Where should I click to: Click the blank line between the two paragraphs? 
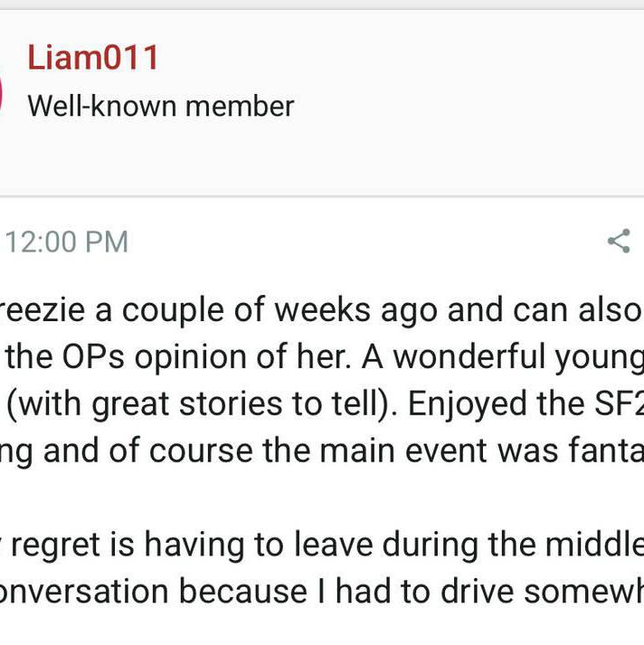pyautogui.click(x=322, y=498)
